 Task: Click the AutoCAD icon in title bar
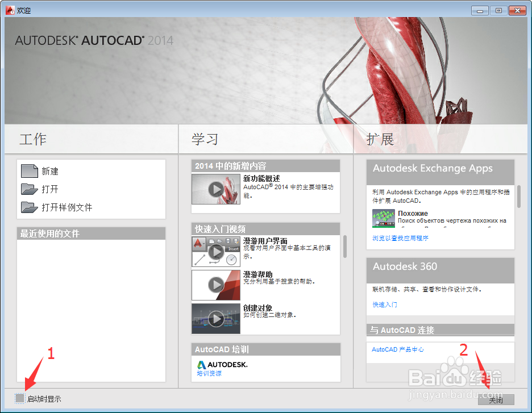tap(10, 11)
